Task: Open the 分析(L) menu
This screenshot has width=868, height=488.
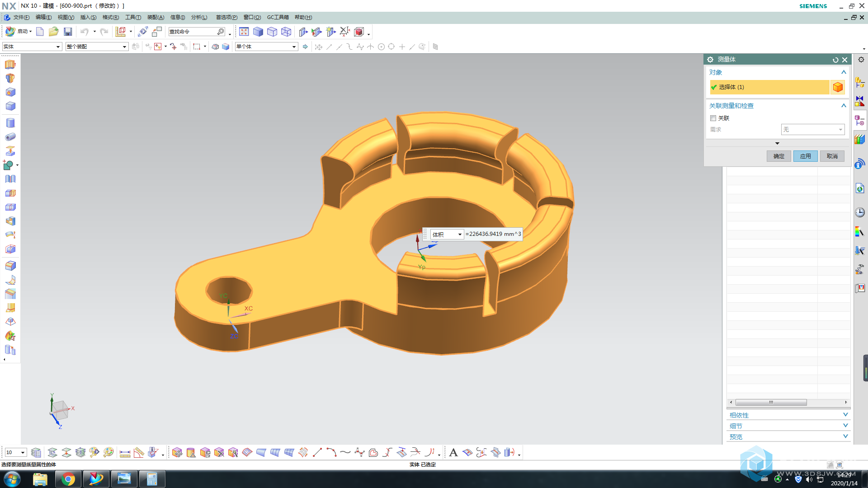Action: click(199, 17)
